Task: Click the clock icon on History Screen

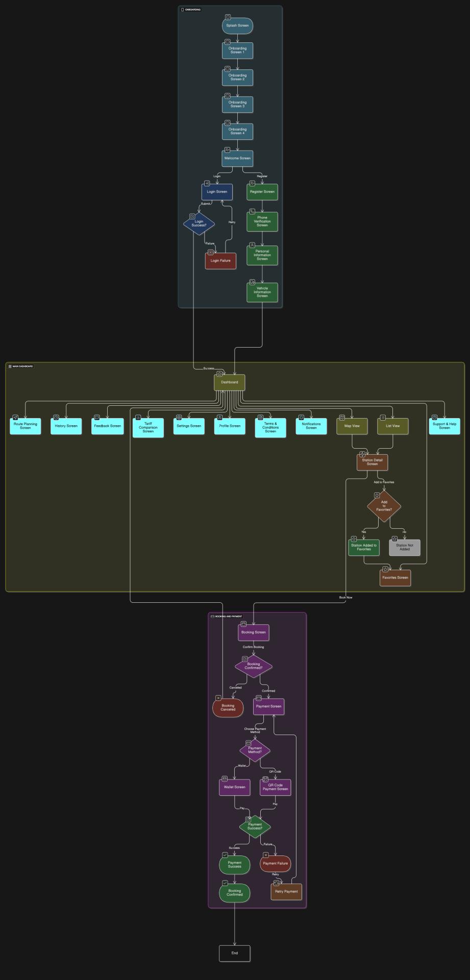Action: (x=56, y=418)
